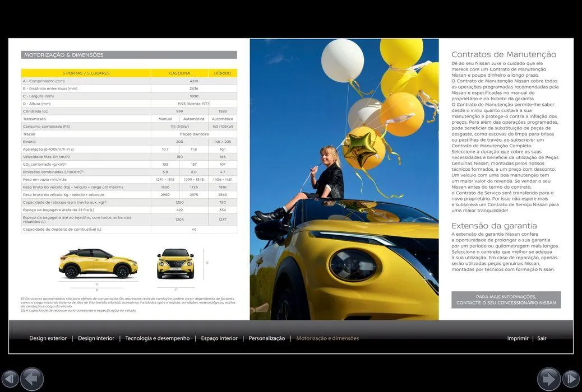Jump to the last page arrow icon
This screenshot has height=392, width=582.
click(x=571, y=379)
